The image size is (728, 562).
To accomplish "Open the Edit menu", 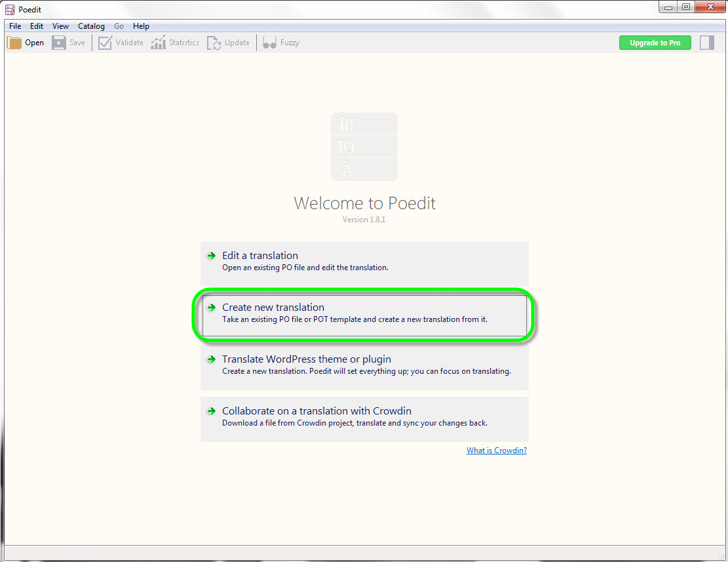I will [37, 26].
